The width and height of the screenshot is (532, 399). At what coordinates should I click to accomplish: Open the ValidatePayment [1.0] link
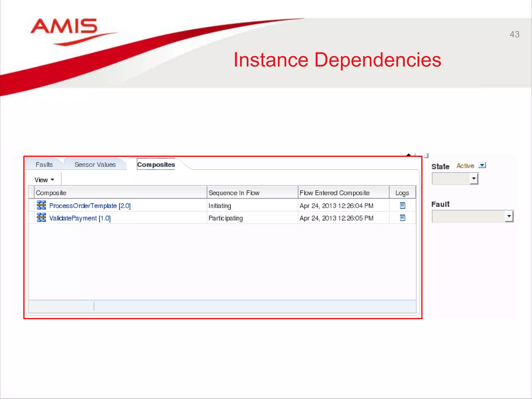click(x=80, y=218)
